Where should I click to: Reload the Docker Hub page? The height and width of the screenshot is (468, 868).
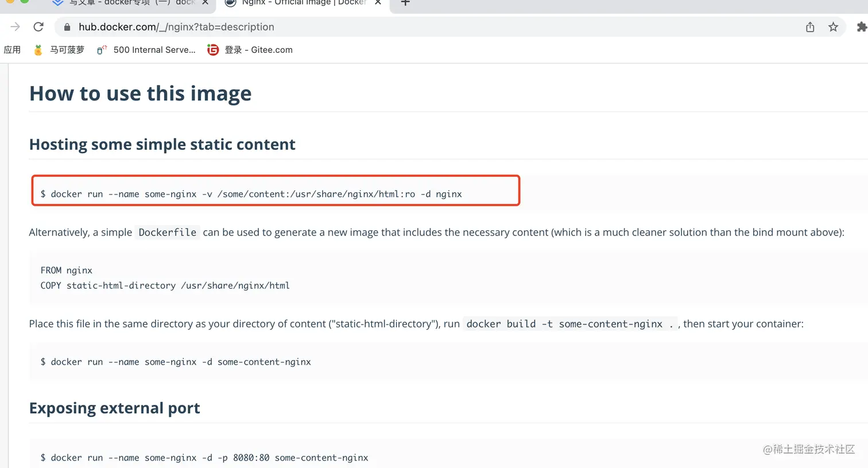click(38, 27)
